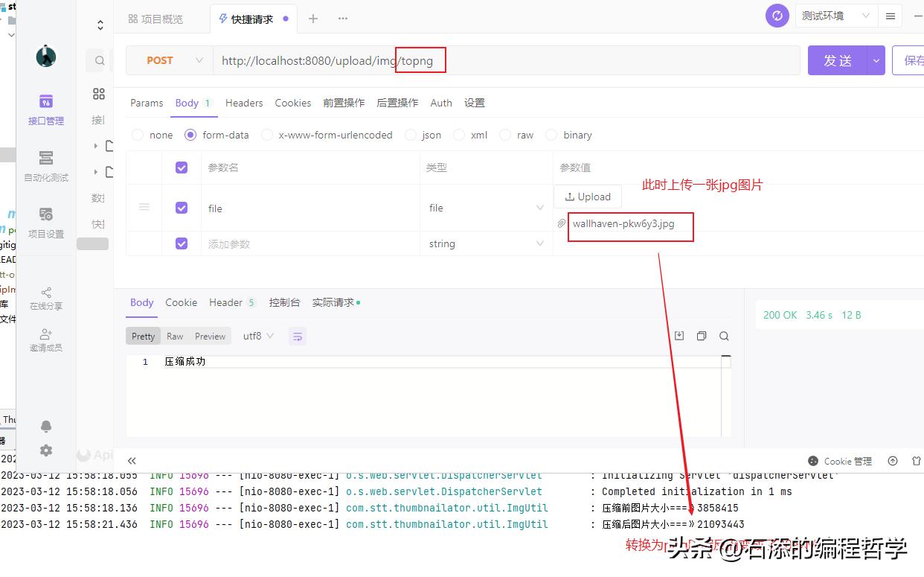
Task: Click the copy response icon
Action: tap(701, 336)
